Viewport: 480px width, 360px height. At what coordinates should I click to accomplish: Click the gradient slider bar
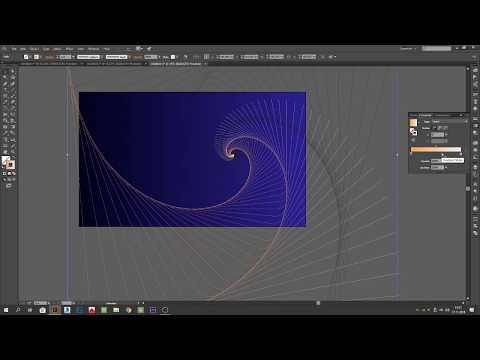point(436,150)
